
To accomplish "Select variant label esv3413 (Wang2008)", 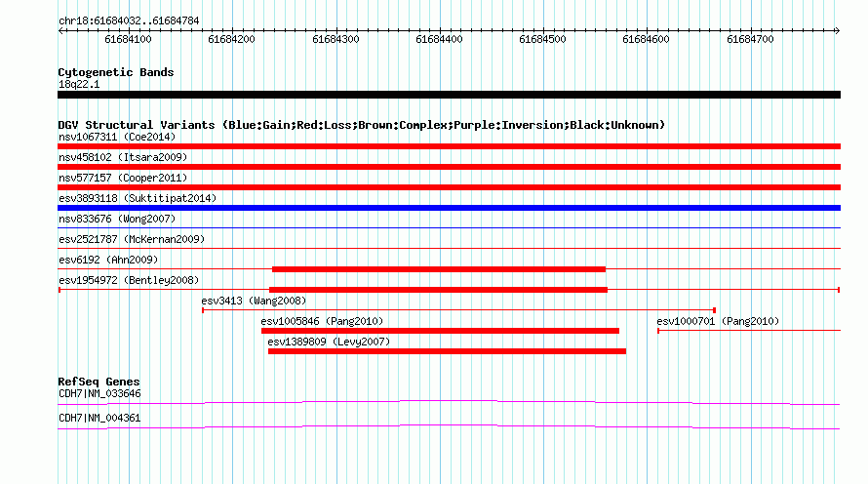I will (x=254, y=301).
